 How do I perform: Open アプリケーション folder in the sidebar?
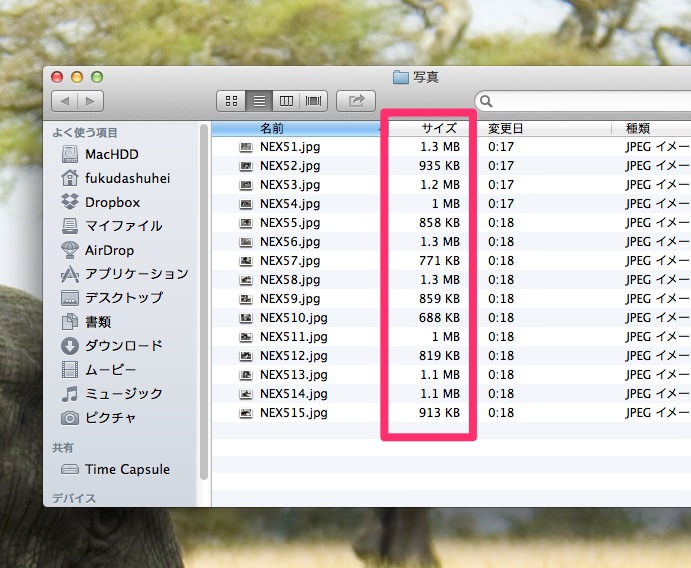pos(125,274)
